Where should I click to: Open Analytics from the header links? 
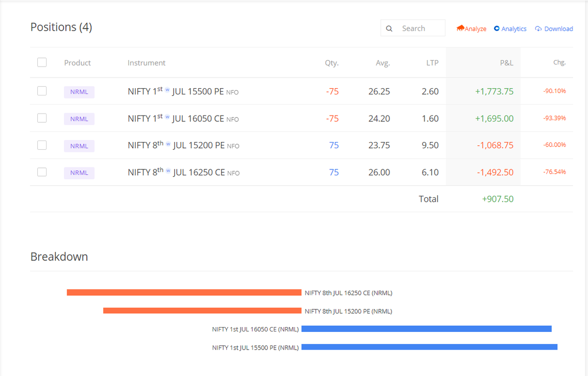(513, 28)
